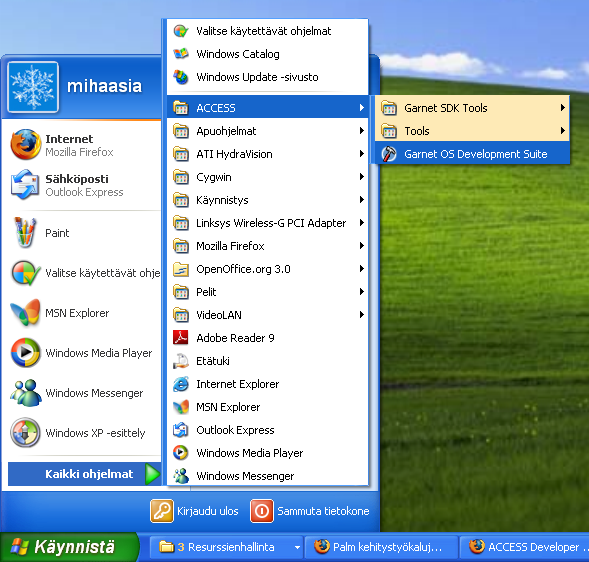This screenshot has width=589, height=562.
Task: Click Etätuki text in programs list
Action: click(213, 361)
